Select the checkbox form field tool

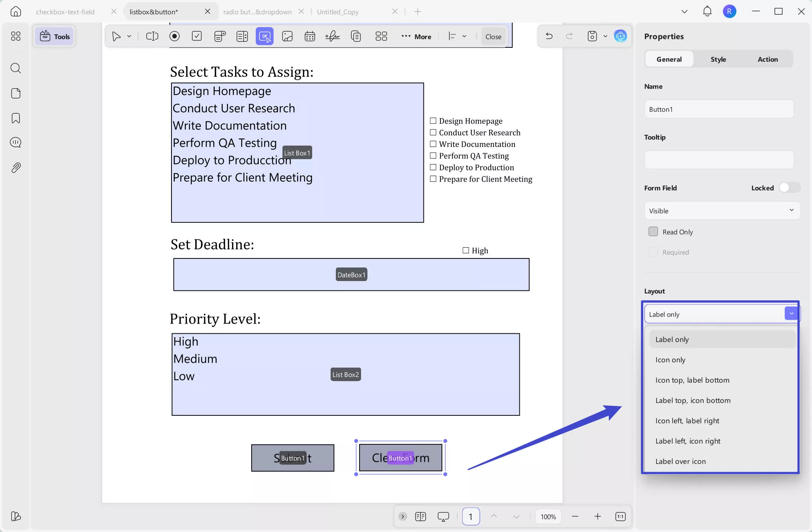(197, 36)
